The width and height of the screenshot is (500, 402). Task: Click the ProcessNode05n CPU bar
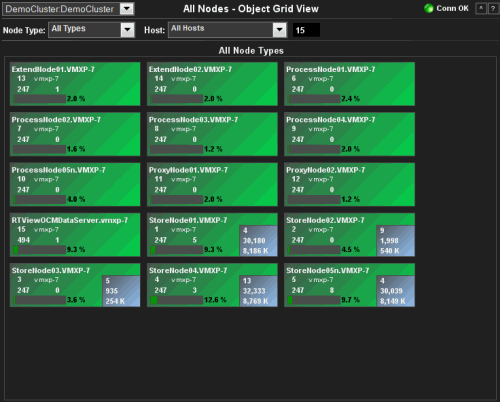40,199
